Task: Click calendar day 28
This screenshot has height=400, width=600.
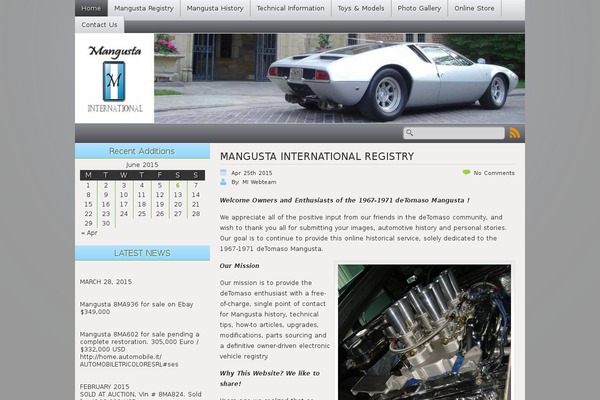Action: (196, 214)
